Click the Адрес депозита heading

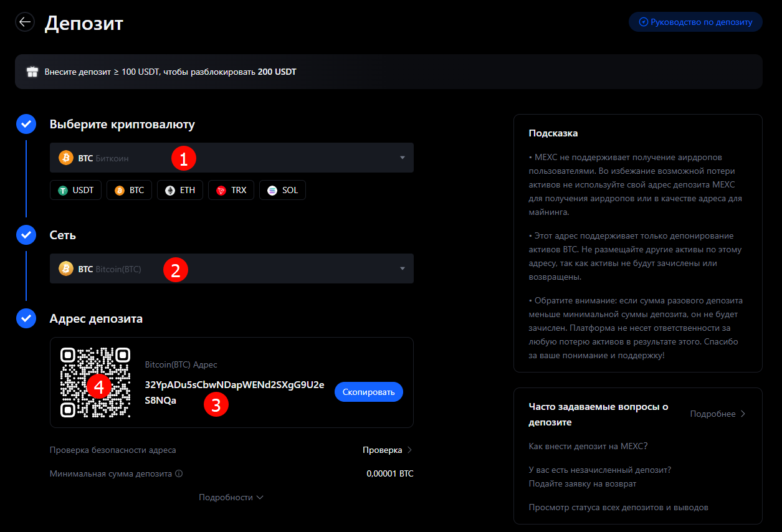point(96,319)
